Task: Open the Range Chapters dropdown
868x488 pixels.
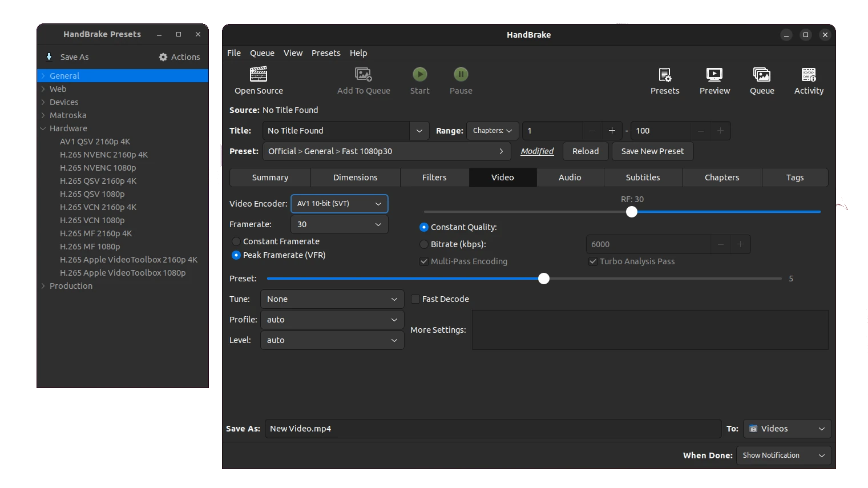Action: (492, 131)
